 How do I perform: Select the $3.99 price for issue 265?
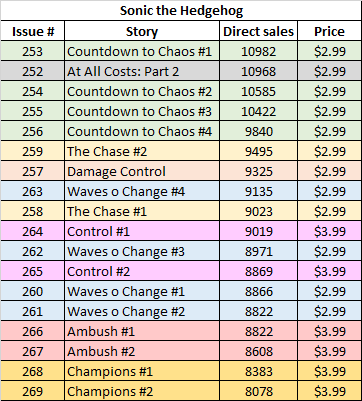[329, 271]
